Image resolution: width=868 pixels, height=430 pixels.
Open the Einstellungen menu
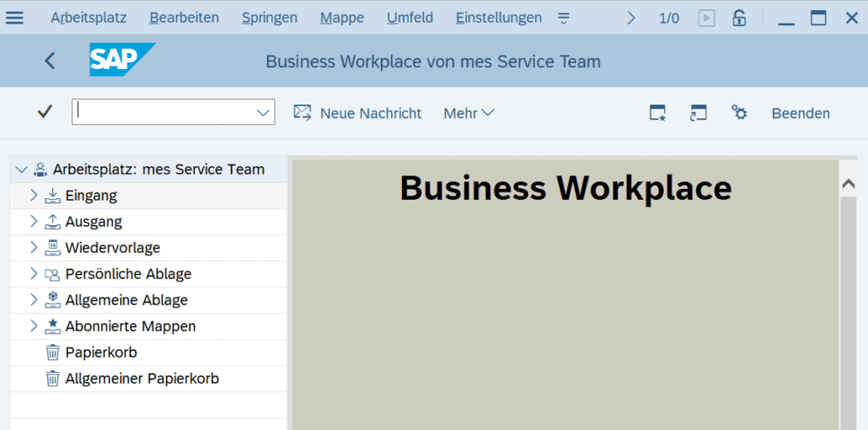498,18
